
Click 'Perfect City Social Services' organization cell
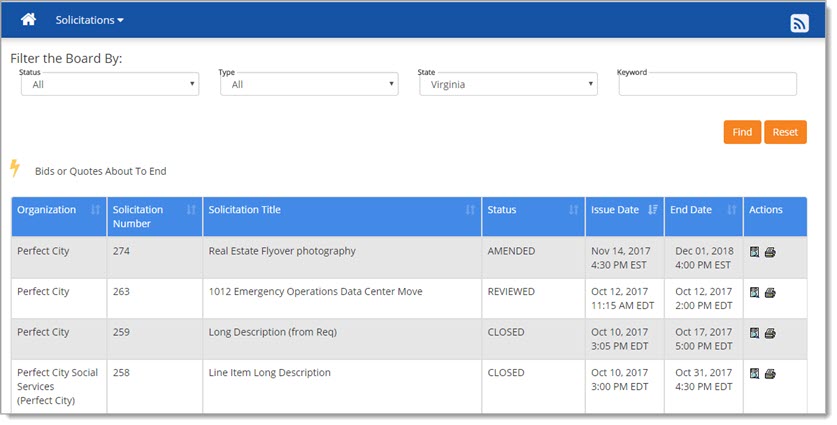pos(58,387)
